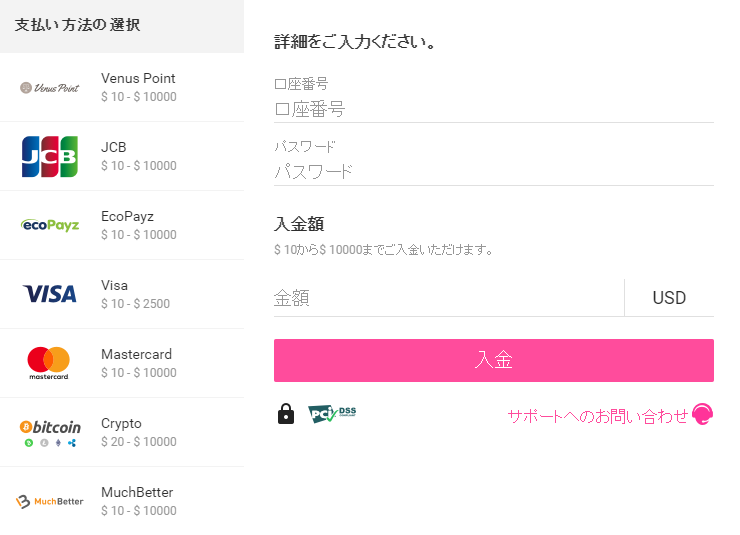Screen dimensions: 740x535
Task: Focus the パスワード password field
Action: pyautogui.click(x=494, y=172)
